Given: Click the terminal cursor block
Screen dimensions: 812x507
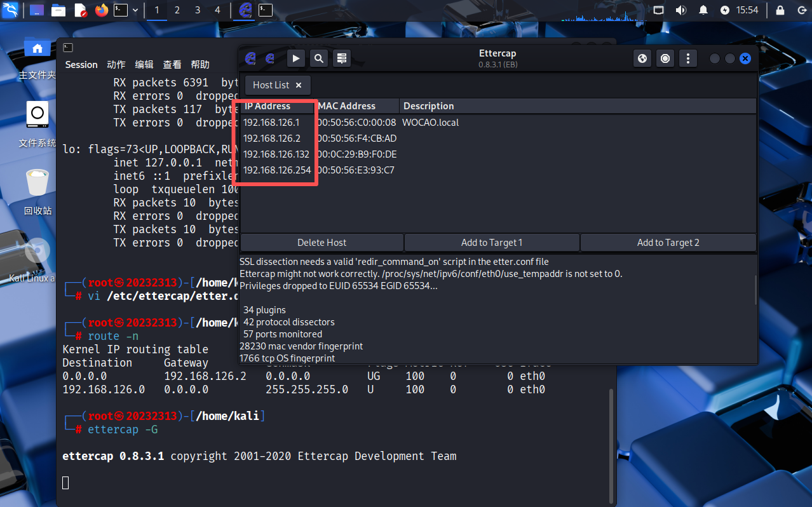Looking at the screenshot, I should [x=65, y=483].
